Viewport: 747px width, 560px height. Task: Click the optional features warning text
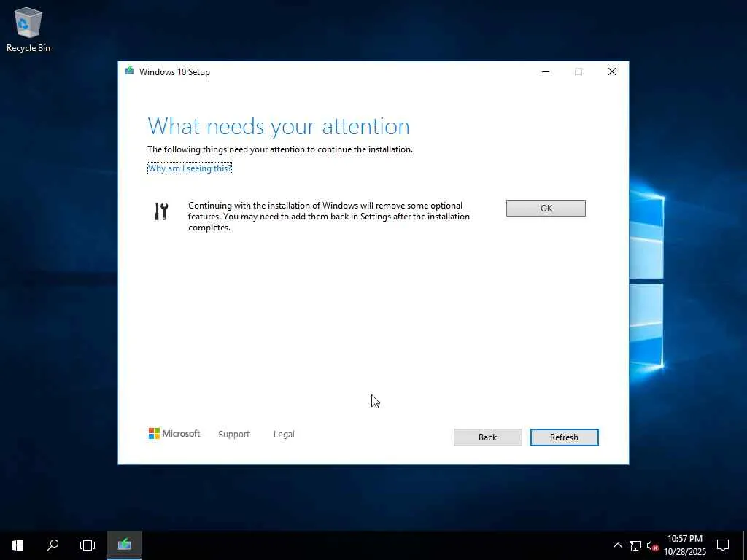click(329, 216)
